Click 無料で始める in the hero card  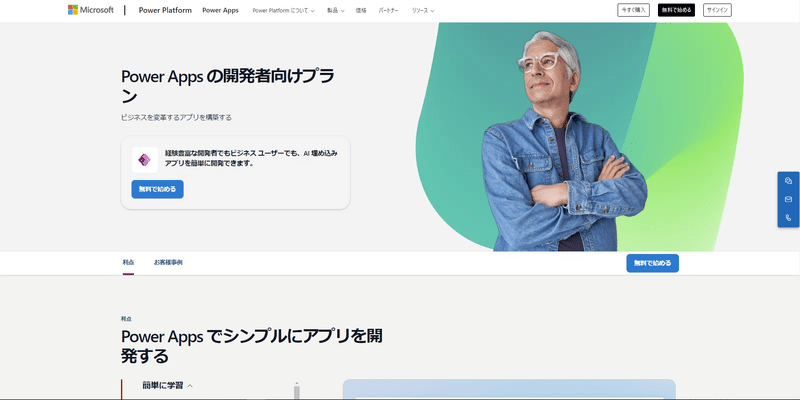point(158,189)
